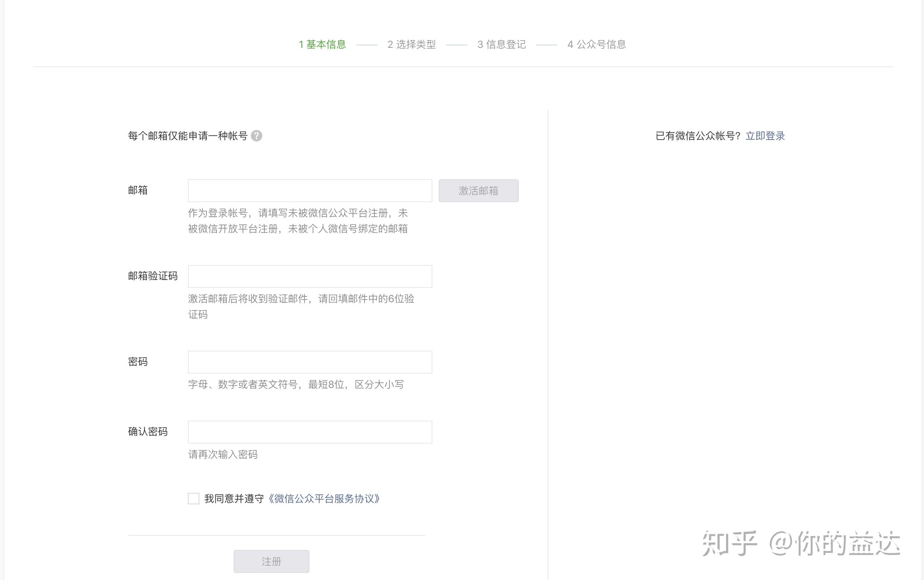This screenshot has width=924, height=580.
Task: Check the service agreement checkbox
Action: click(194, 499)
